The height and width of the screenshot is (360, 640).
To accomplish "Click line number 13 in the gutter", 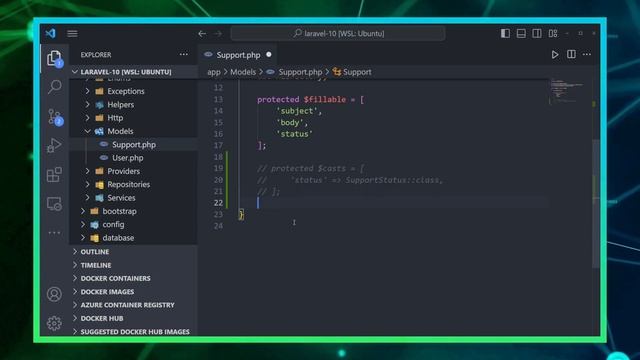I will point(218,100).
